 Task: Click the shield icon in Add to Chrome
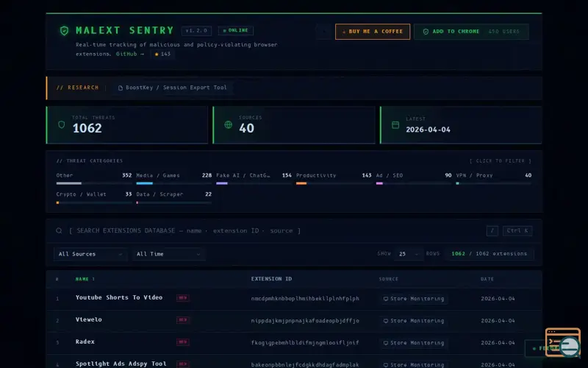(426, 32)
